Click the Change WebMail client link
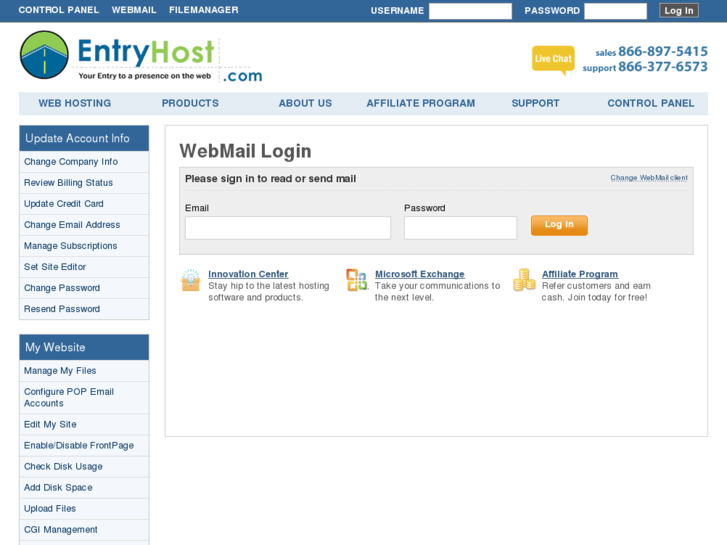Screen dimensions: 727x545 click(649, 178)
